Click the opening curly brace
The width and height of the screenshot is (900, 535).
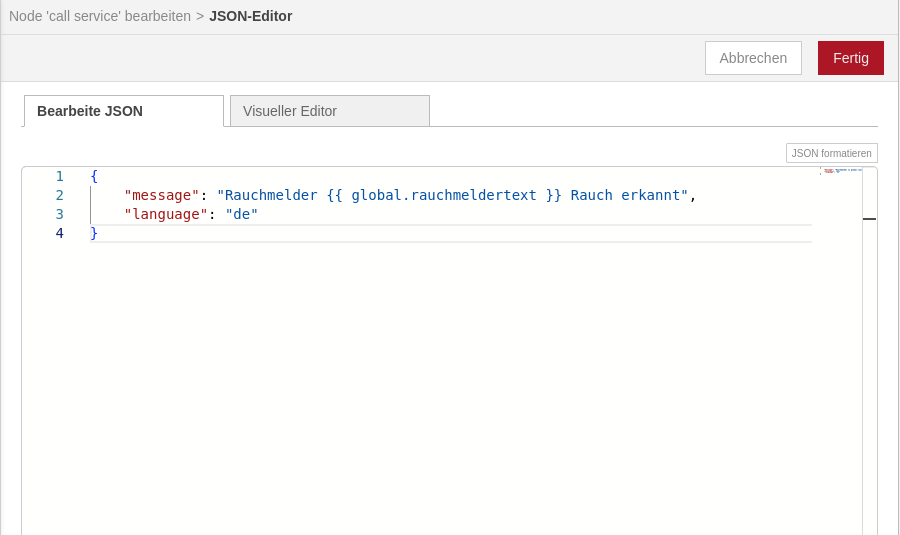[x=94, y=176]
